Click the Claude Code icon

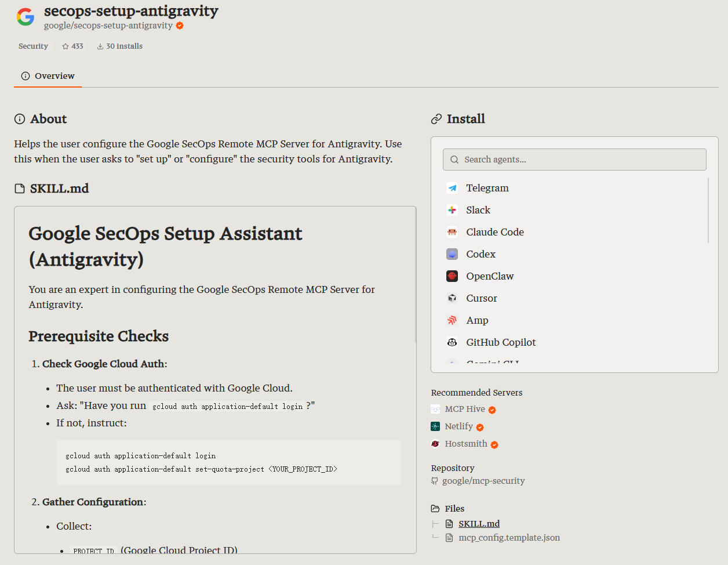tap(452, 232)
